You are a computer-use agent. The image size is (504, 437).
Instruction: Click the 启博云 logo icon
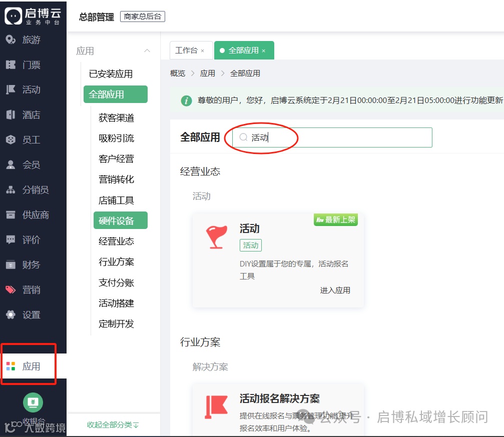(13, 16)
